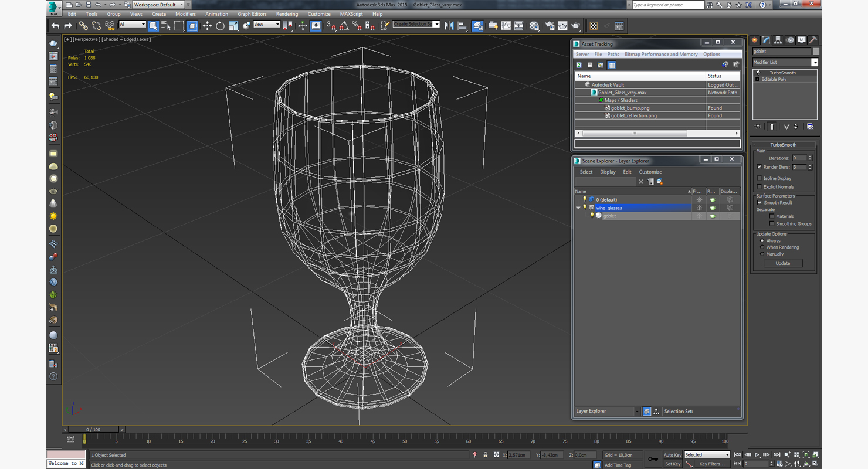Activate the Select Object tool
Image resolution: width=868 pixels, height=469 pixels.
[153, 26]
